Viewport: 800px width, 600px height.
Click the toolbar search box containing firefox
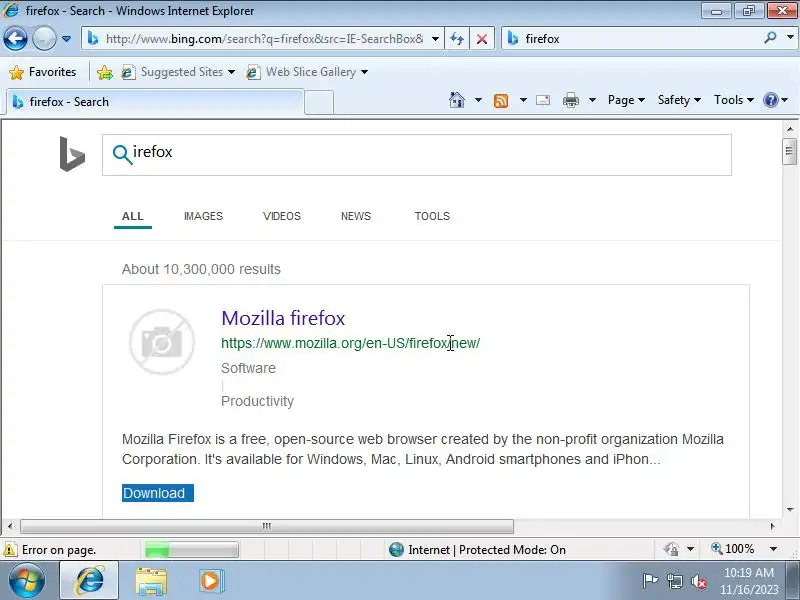click(633, 39)
